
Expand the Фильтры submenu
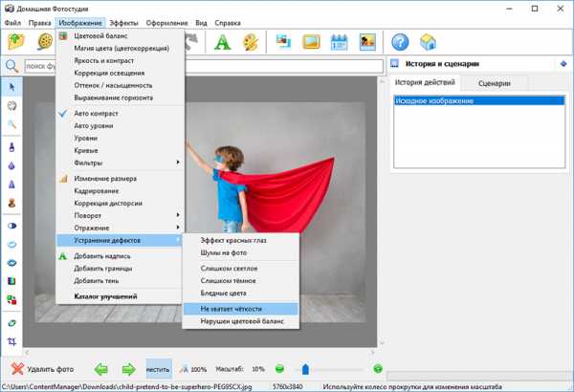(x=120, y=163)
